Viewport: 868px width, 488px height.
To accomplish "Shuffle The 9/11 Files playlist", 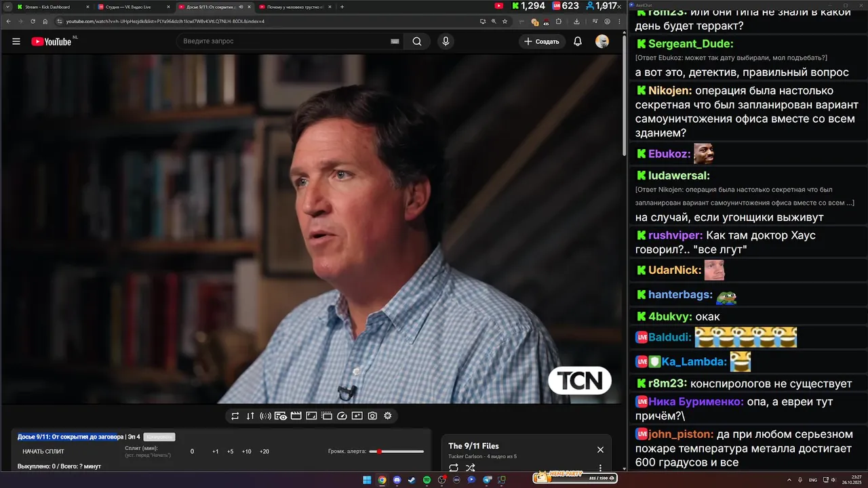I will pyautogui.click(x=471, y=468).
